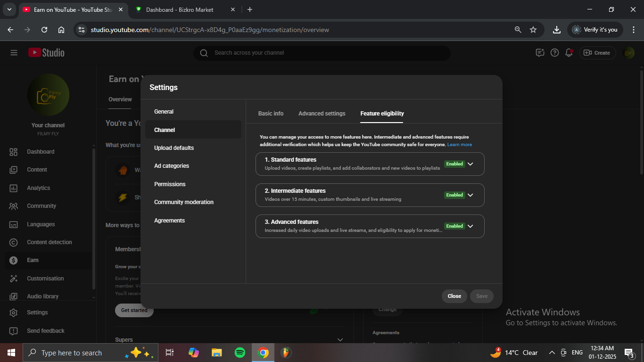Click the Create button
The width and height of the screenshot is (644, 362).
pos(597,53)
